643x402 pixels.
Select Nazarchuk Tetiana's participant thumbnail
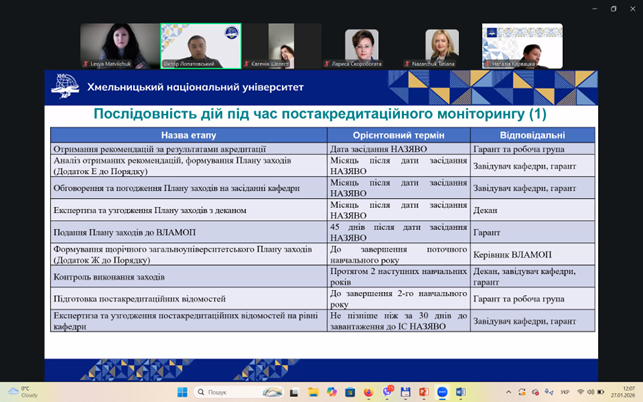[x=441, y=46]
